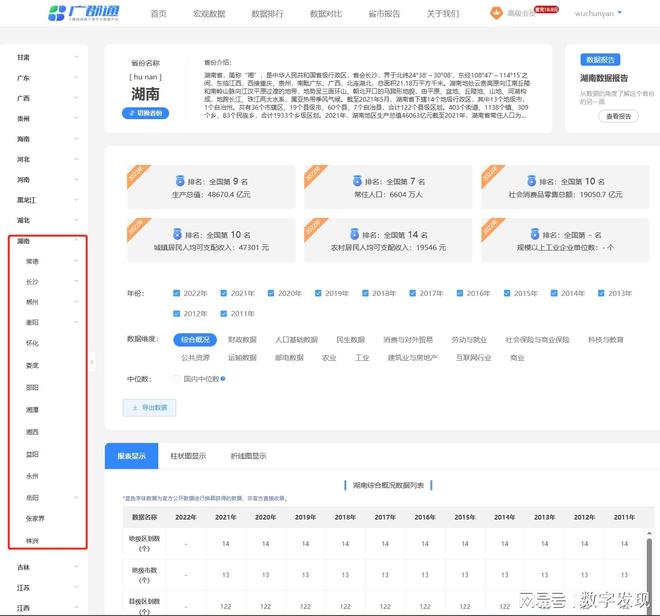
Task: Click medal icon on 规模以上工业企业单位数 card
Action: 535,234
